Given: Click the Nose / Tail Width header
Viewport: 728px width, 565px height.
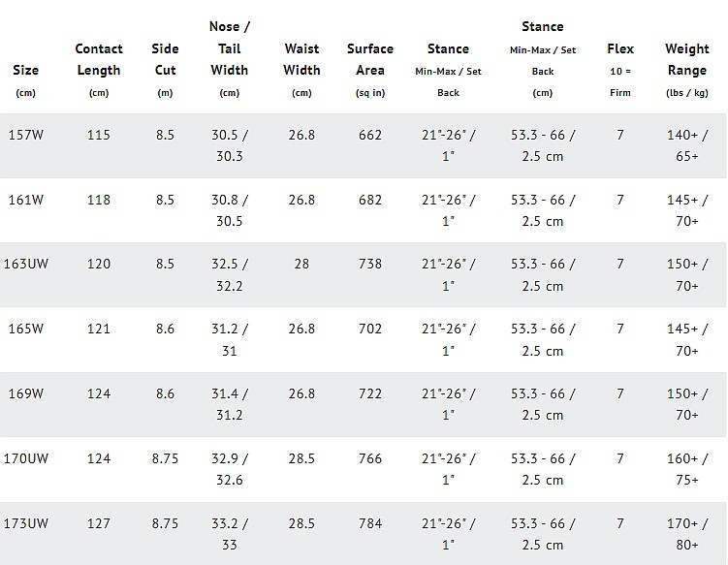Looking at the screenshot, I should [x=230, y=47].
